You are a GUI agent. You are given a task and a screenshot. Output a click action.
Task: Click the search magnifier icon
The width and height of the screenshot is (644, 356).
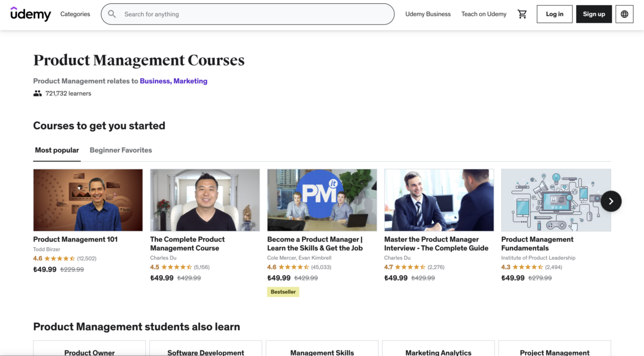tap(112, 14)
